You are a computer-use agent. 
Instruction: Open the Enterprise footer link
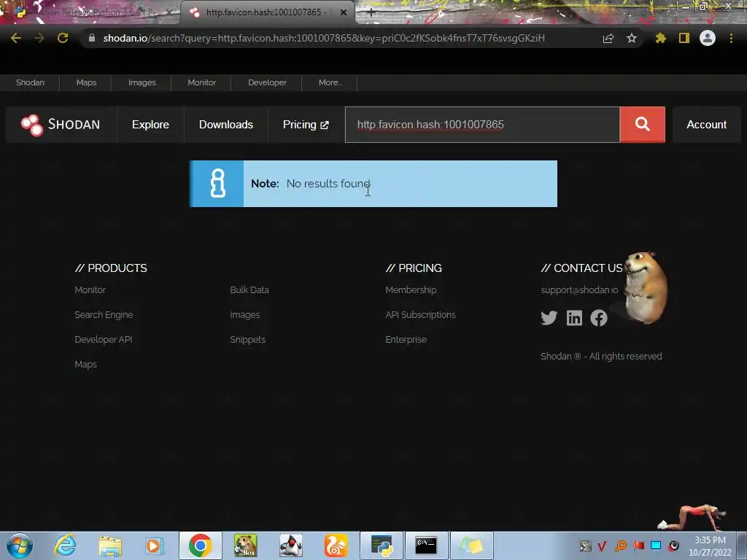[406, 340]
